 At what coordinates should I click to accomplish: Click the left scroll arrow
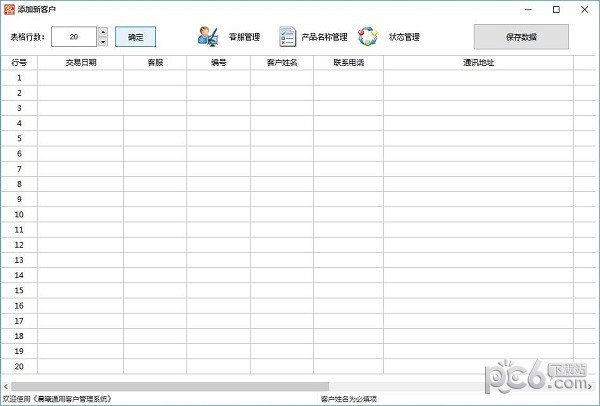coord(5,386)
